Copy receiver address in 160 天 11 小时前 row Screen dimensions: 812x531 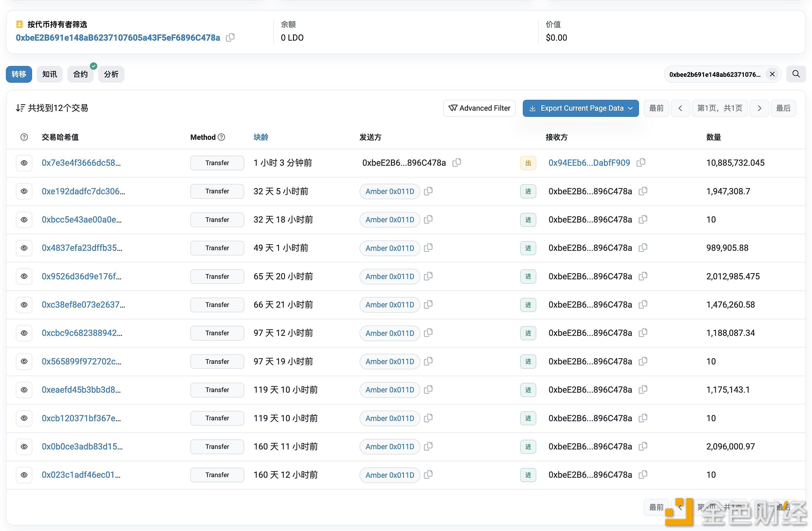tap(643, 446)
